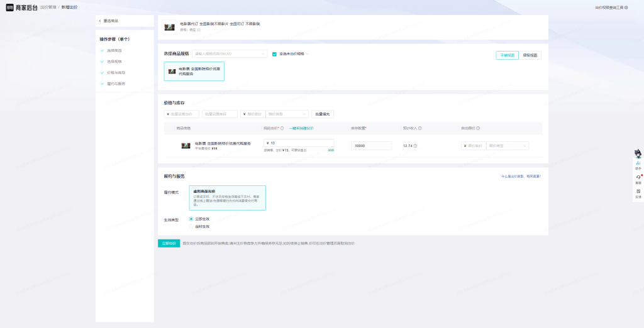
Task: Click the gear icon beside 出价权限查询工具
Action: tap(626, 8)
